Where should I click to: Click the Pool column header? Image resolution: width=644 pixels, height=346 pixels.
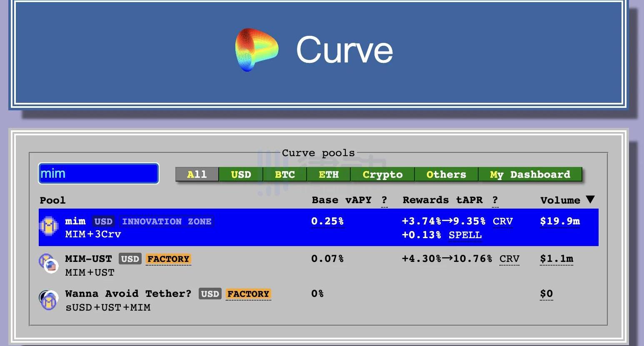(x=52, y=200)
